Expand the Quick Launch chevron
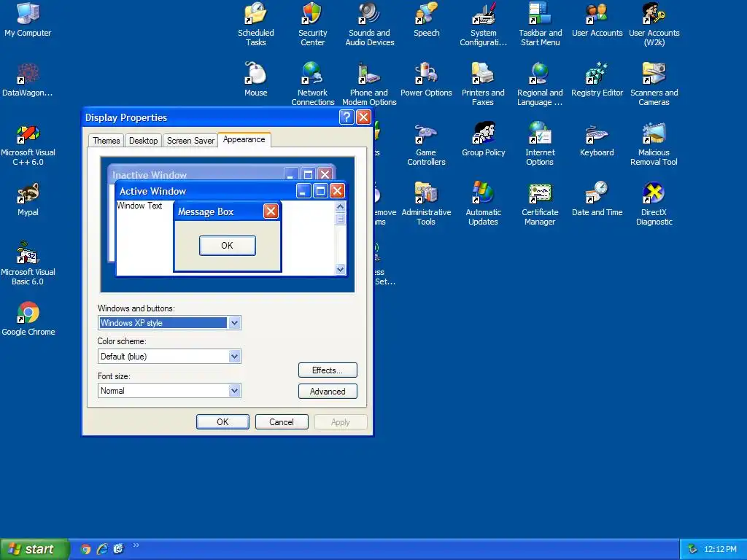Image resolution: width=747 pixels, height=560 pixels. click(x=136, y=545)
